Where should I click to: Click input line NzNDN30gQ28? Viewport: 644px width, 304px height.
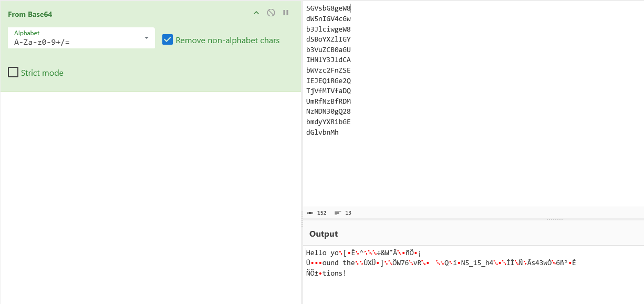pyautogui.click(x=328, y=112)
